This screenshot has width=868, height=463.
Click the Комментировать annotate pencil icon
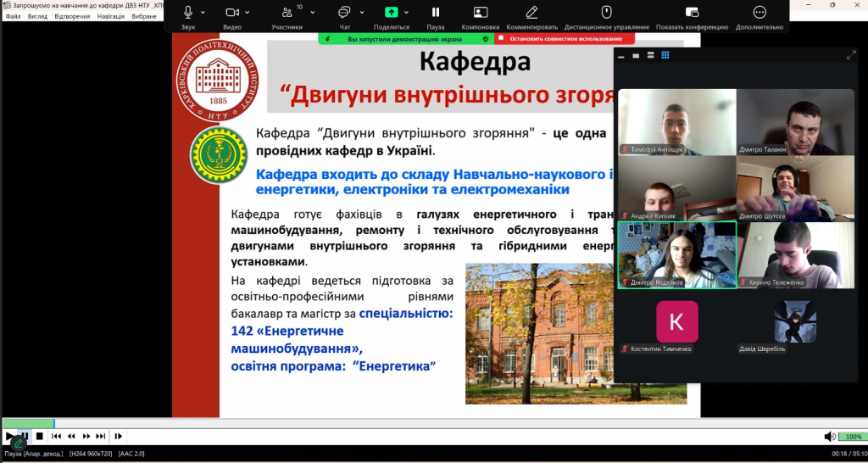[531, 13]
